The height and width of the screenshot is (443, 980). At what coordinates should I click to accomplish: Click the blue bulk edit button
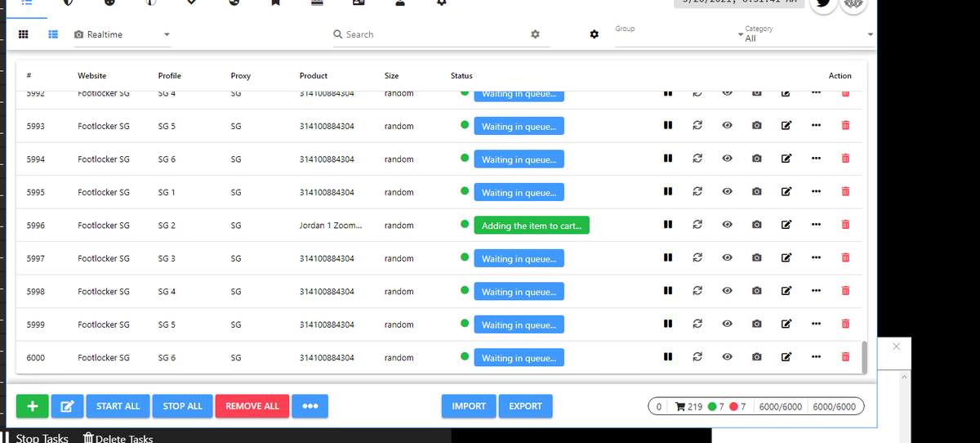tap(68, 406)
